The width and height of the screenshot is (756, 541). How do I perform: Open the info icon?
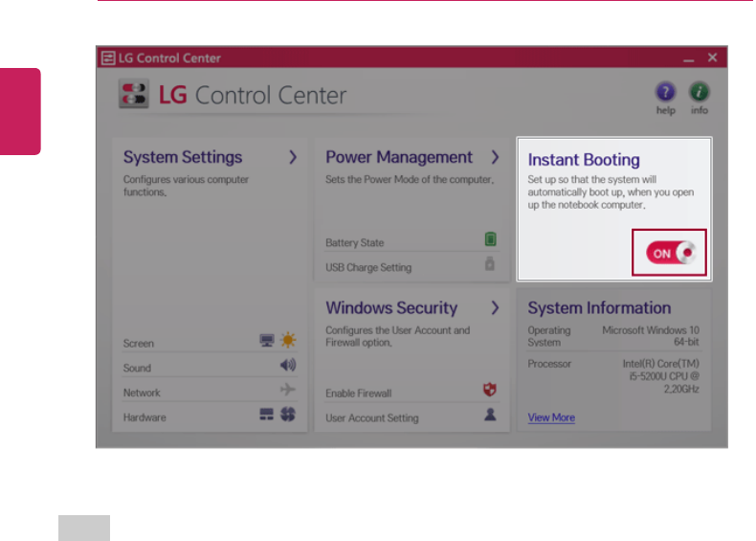(699, 92)
